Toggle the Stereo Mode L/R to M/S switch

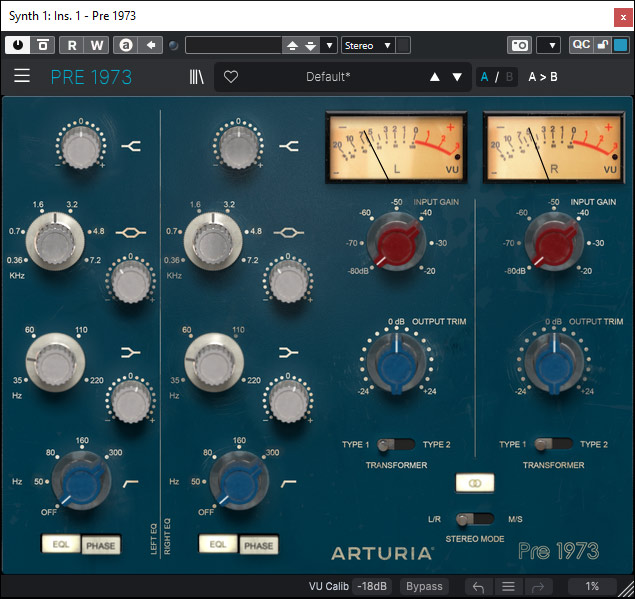(x=476, y=519)
